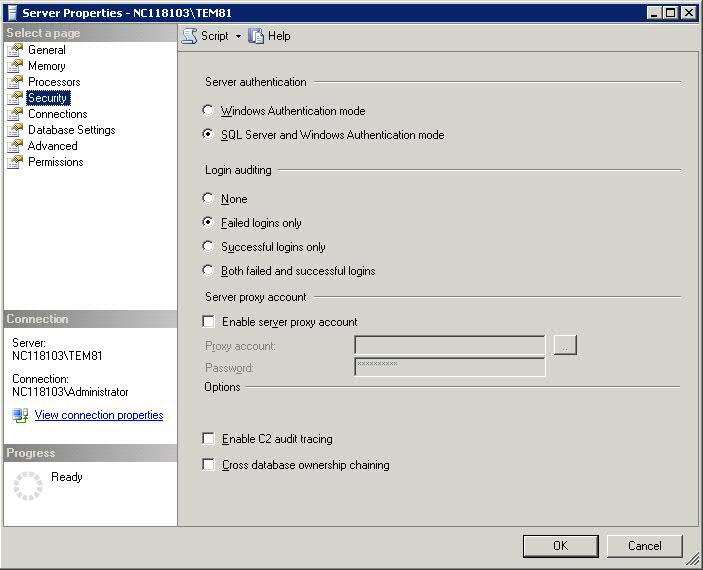The image size is (703, 570).
Task: Toggle Cross database ownership chaining
Action: 209,465
